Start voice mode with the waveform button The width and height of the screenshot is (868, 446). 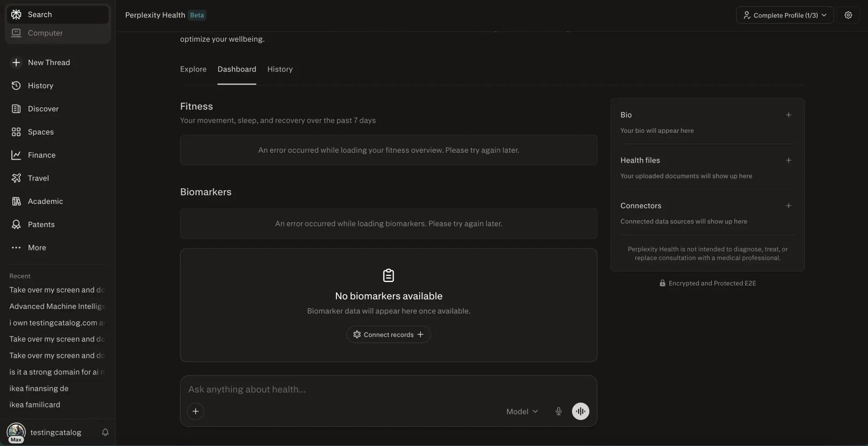click(581, 411)
